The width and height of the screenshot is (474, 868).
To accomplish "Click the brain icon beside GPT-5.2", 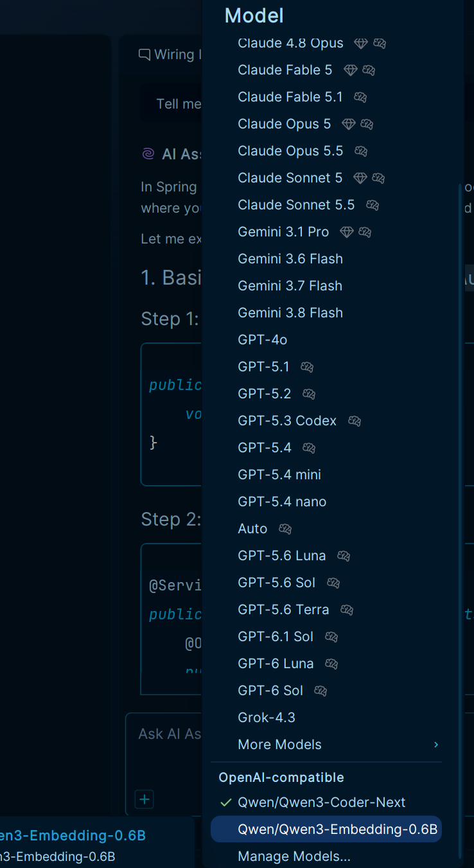I will 309,394.
